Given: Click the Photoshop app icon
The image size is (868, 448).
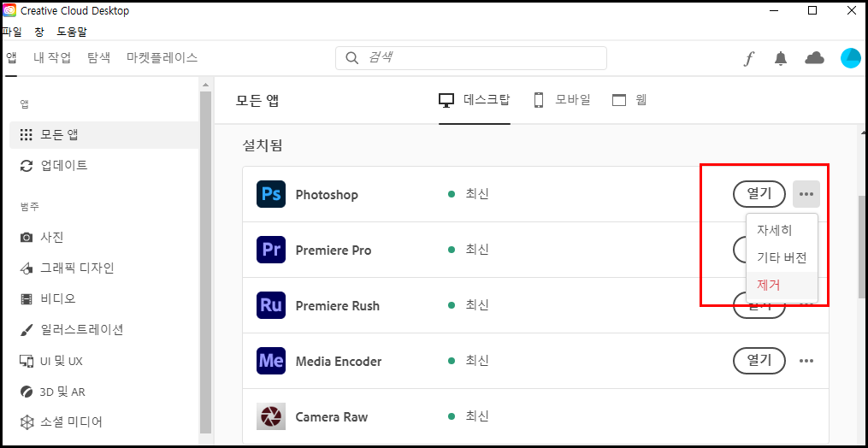Looking at the screenshot, I should tap(271, 194).
